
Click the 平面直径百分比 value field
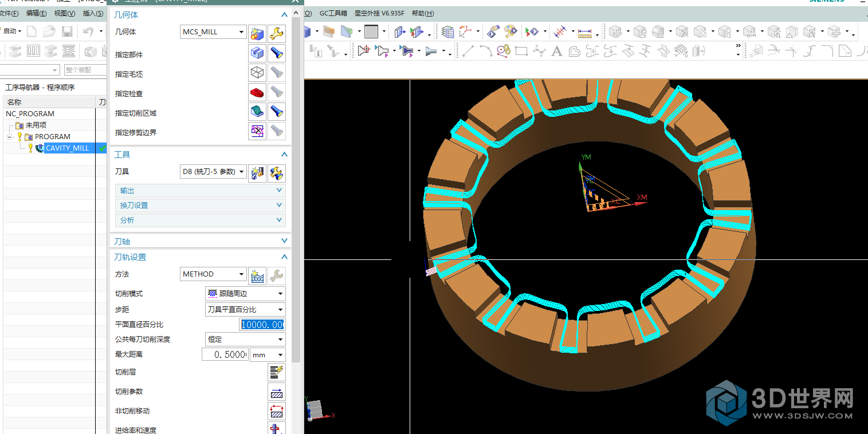click(262, 325)
